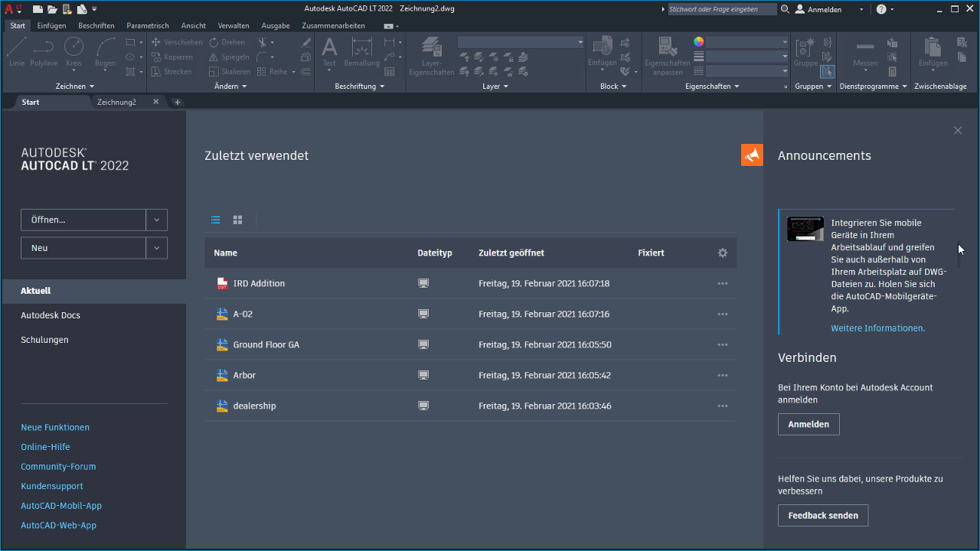The height and width of the screenshot is (551, 980).
Task: Select the Linie drawing tool
Action: (17, 52)
